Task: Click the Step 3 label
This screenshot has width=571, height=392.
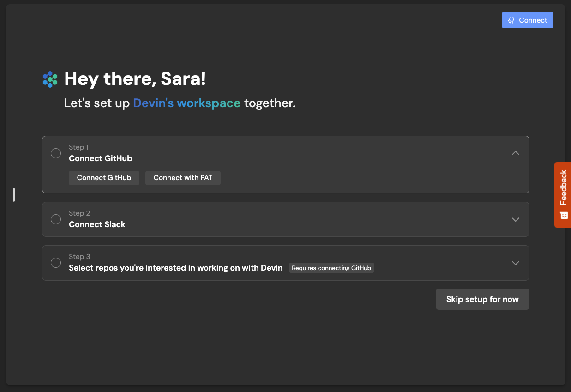Action: 79,257
